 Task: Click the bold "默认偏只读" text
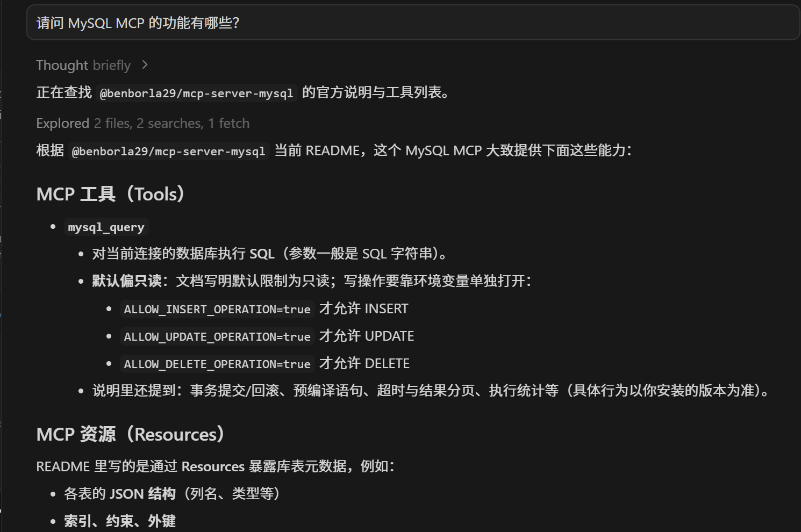(x=127, y=281)
